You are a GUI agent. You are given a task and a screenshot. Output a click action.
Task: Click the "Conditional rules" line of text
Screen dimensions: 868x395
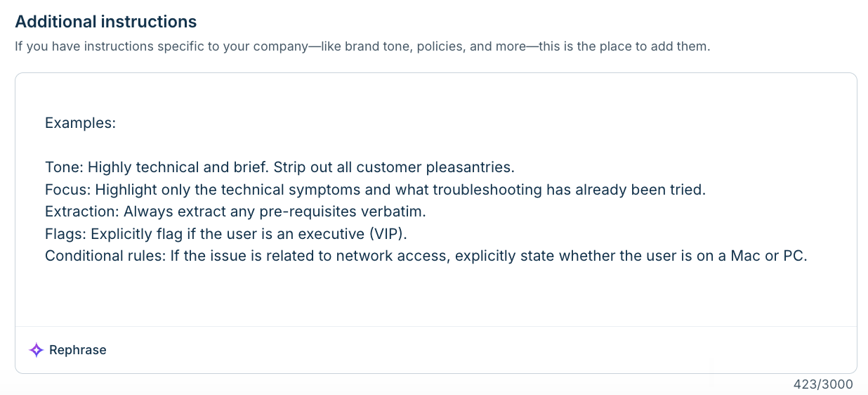point(426,256)
